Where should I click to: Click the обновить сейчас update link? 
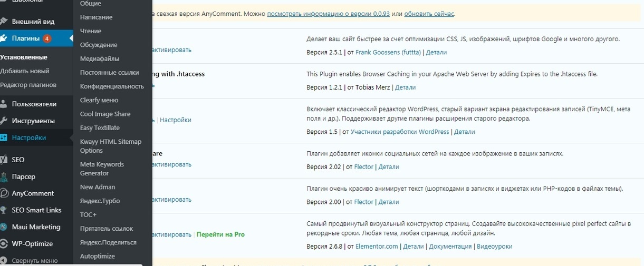click(429, 14)
